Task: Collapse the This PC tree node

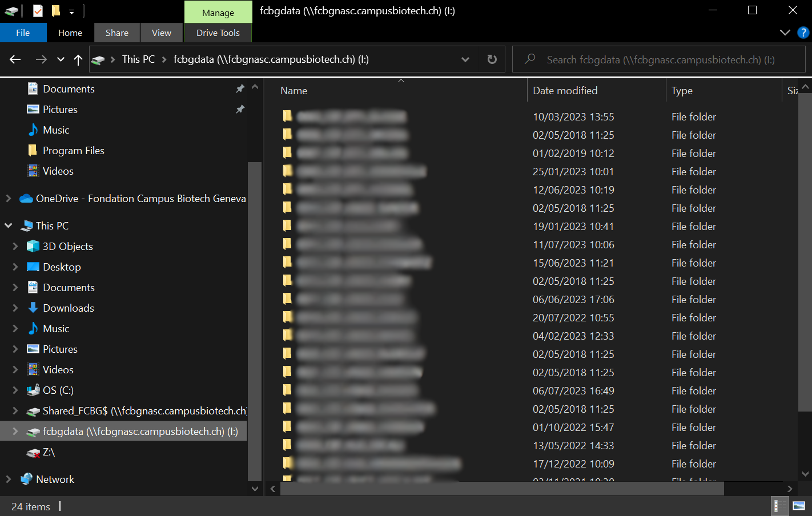Action: point(8,225)
